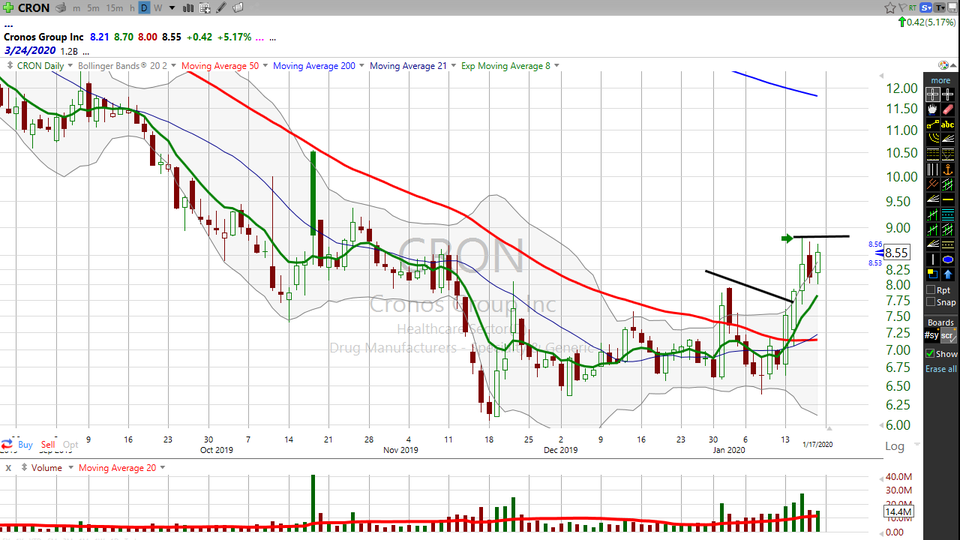Select the abc text annotation tool
The height and width of the screenshot is (540, 960).
click(x=948, y=124)
